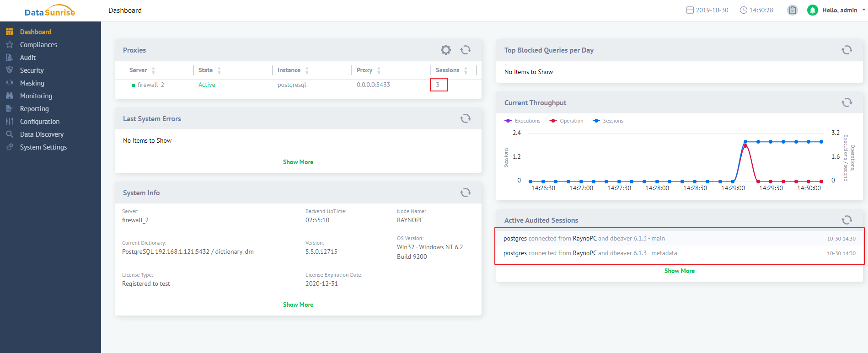Image resolution: width=868 pixels, height=353 pixels.
Task: Go to Data Discovery in sidebar
Action: [42, 134]
